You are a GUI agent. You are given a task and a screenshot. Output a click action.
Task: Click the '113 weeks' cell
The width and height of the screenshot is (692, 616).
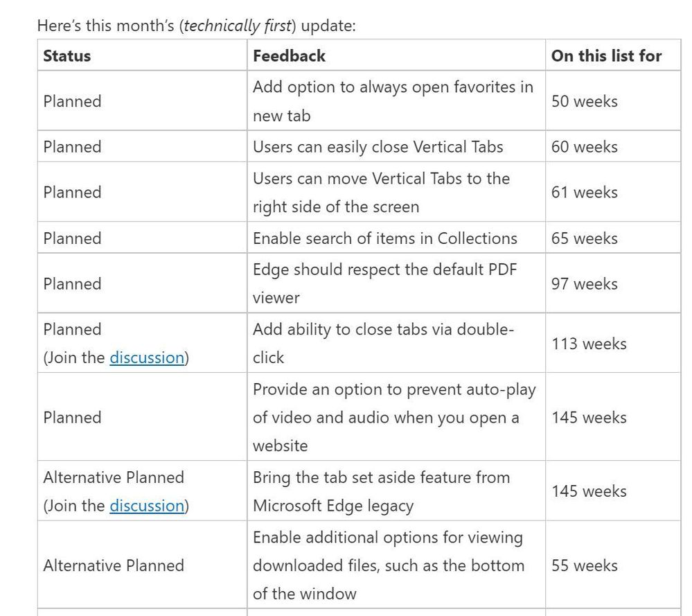(589, 344)
